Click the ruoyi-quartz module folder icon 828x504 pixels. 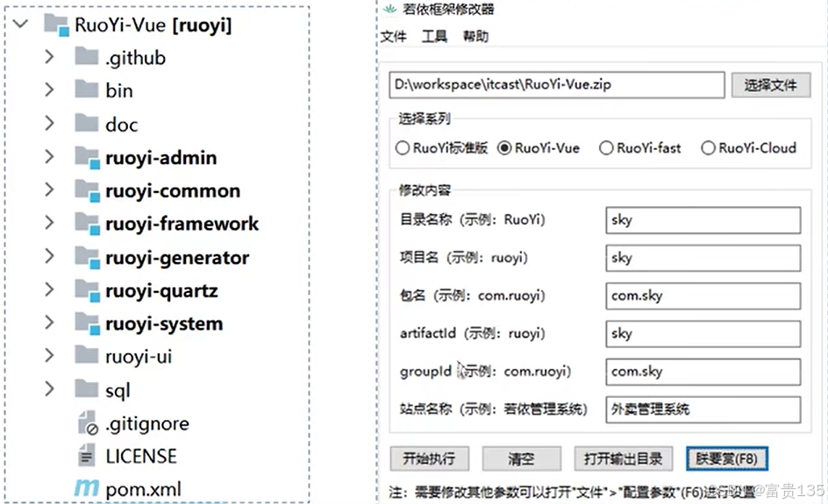tap(87, 290)
